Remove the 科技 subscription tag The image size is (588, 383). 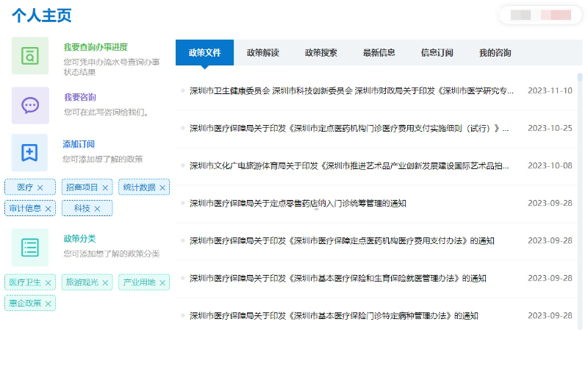(x=97, y=209)
